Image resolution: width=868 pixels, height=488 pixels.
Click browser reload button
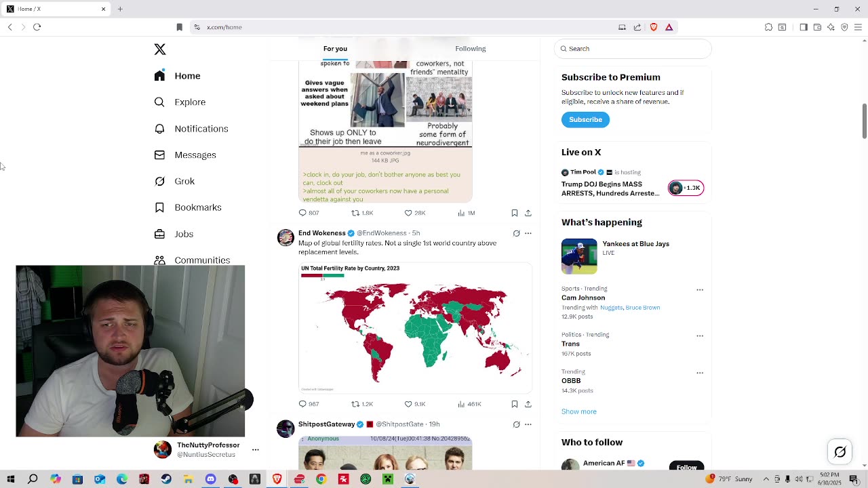click(37, 27)
